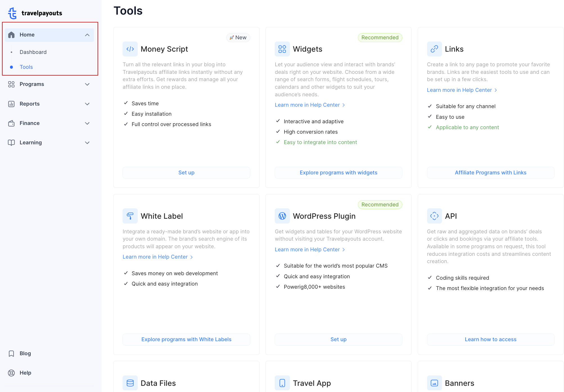
Task: Click Explore programs with widgets button
Action: click(x=339, y=173)
